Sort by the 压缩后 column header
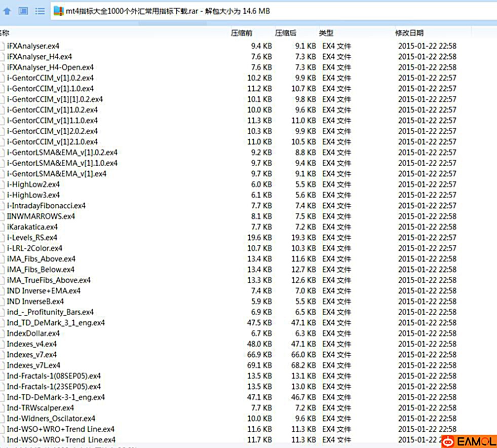This screenshot has width=497, height=448. (286, 33)
